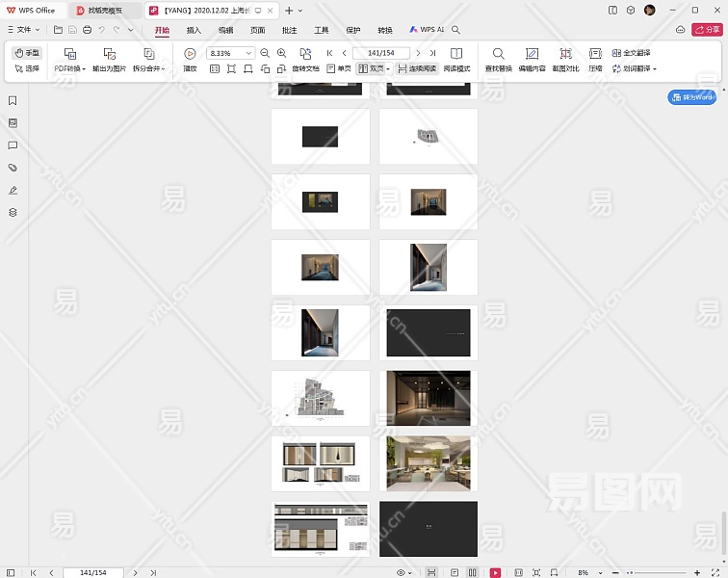Open the bookmark panel in left sidebar
The height and width of the screenshot is (578, 728).
tap(13, 101)
